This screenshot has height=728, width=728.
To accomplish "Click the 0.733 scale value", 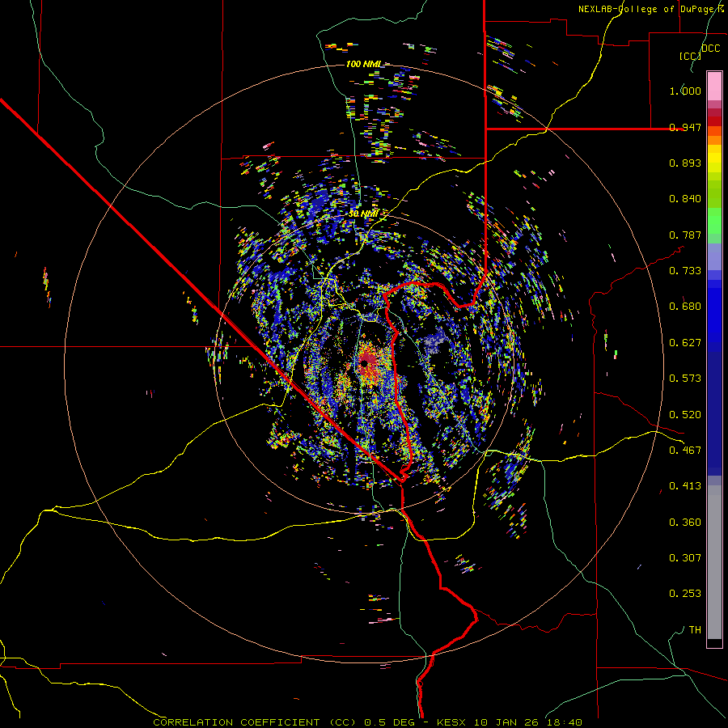I will click(x=685, y=271).
